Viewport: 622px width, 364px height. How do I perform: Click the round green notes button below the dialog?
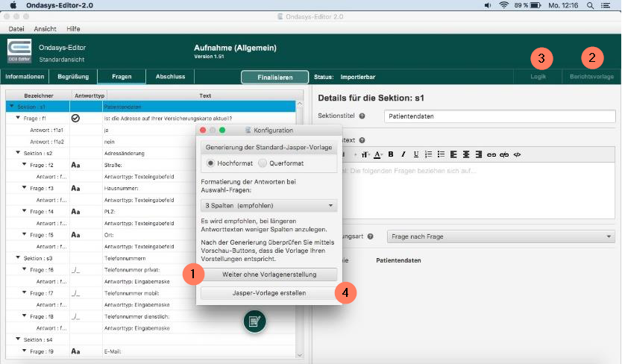(254, 321)
